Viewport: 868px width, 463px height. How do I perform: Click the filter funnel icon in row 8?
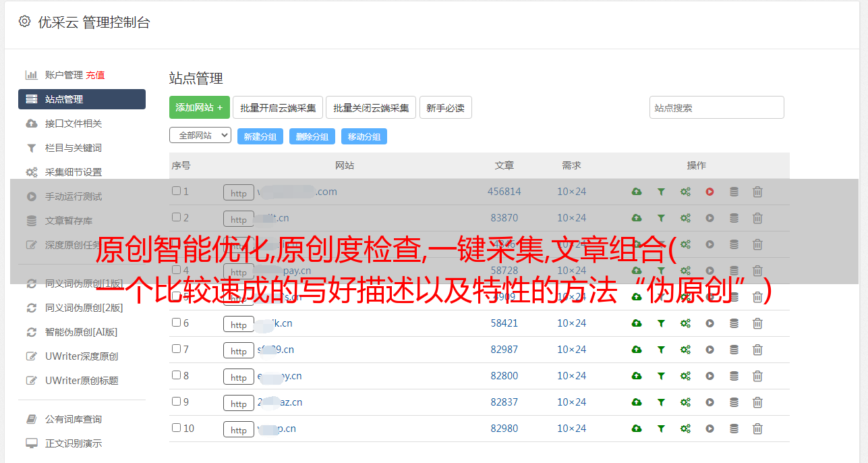click(661, 376)
